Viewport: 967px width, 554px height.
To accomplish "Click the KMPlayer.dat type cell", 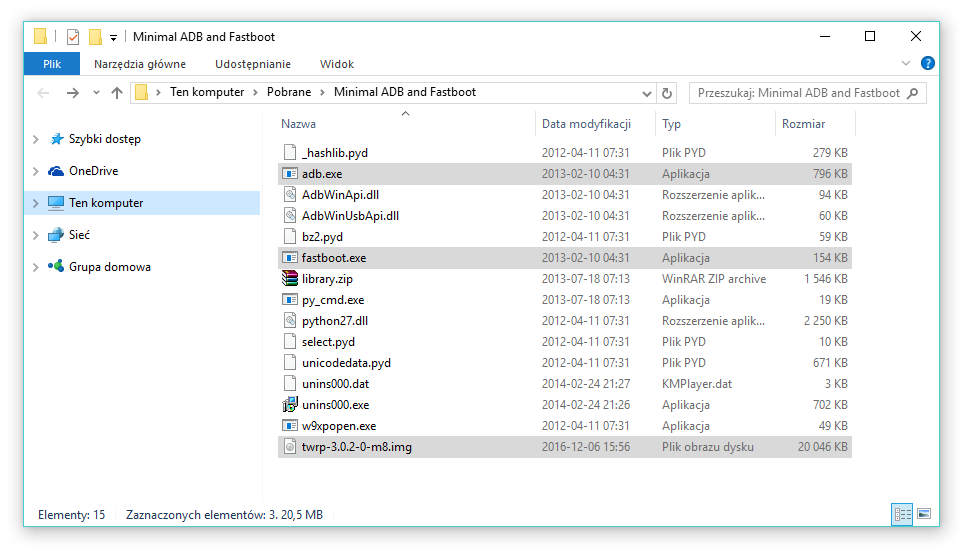I will 697,384.
